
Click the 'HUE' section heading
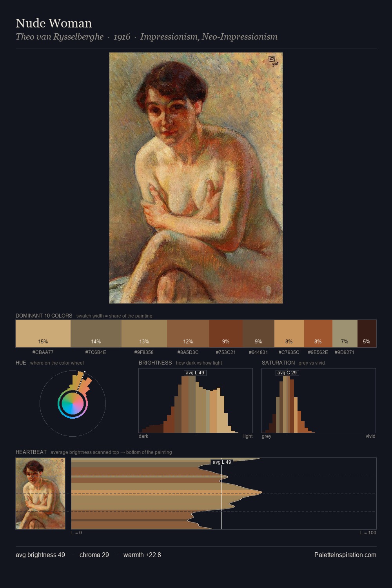[21, 363]
